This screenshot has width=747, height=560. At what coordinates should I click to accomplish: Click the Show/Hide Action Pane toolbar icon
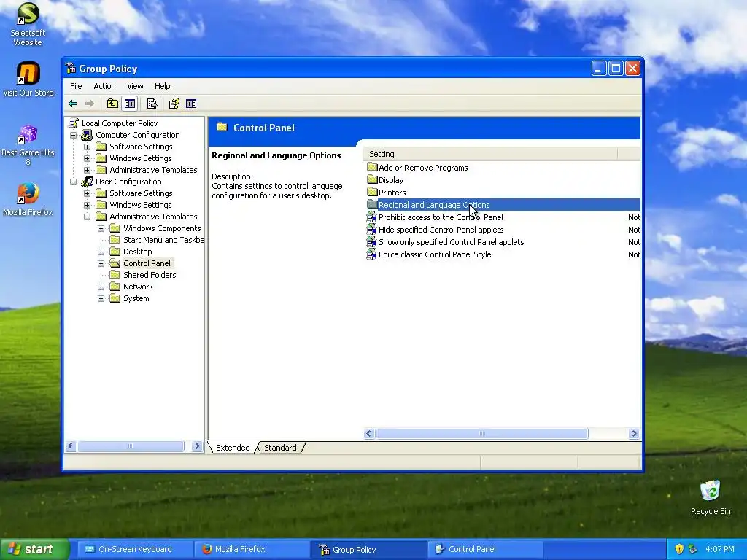191,104
